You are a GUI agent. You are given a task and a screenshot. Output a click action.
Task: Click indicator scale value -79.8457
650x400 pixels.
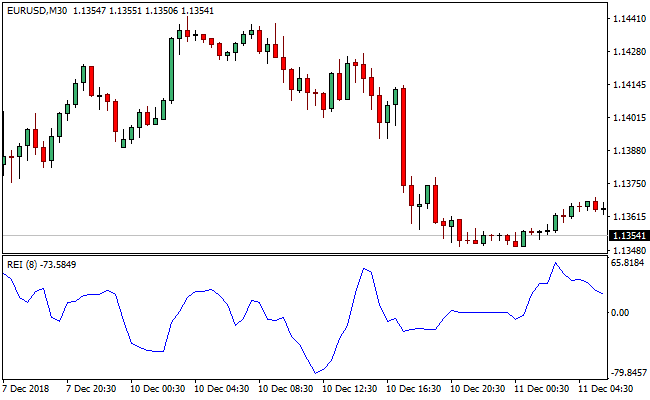pyautogui.click(x=629, y=373)
